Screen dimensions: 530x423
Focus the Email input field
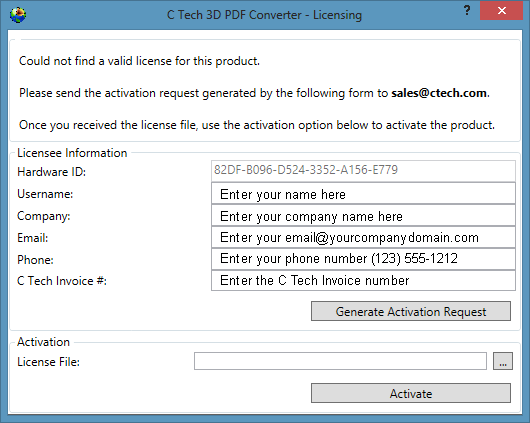click(x=363, y=237)
